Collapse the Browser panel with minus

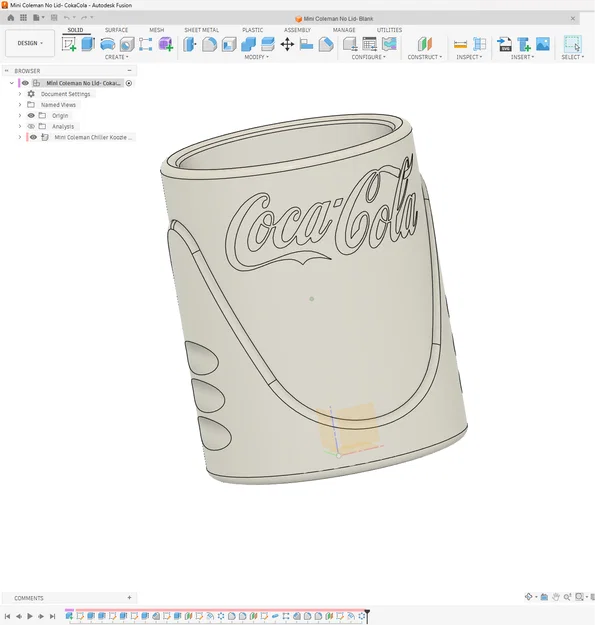pos(130,71)
